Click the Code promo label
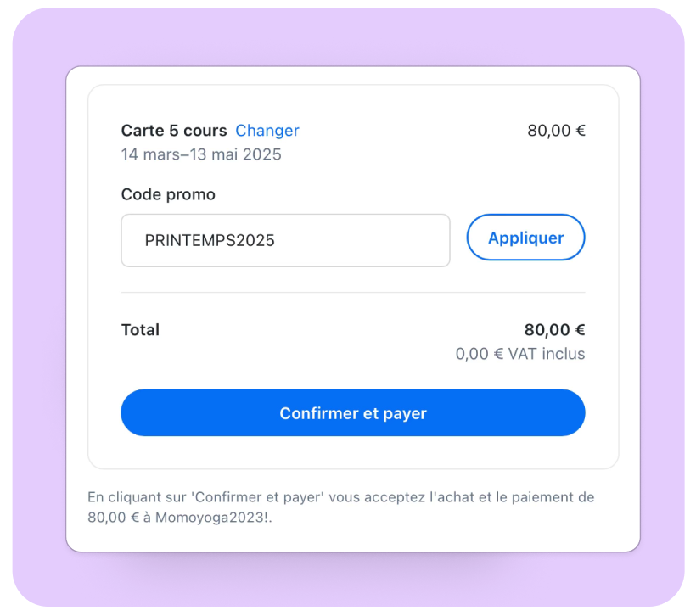This screenshot has height=616, width=696. pos(168,194)
